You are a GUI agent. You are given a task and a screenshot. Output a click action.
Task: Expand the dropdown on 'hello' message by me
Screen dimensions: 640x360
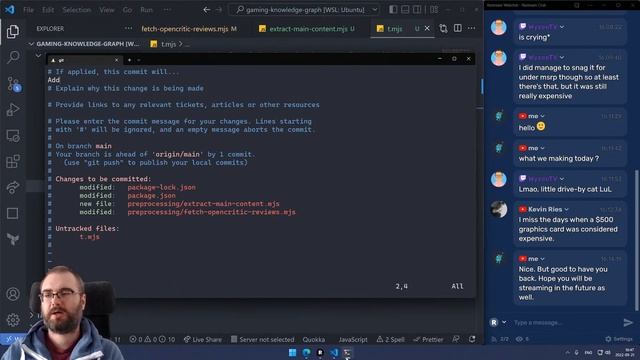tap(542, 116)
